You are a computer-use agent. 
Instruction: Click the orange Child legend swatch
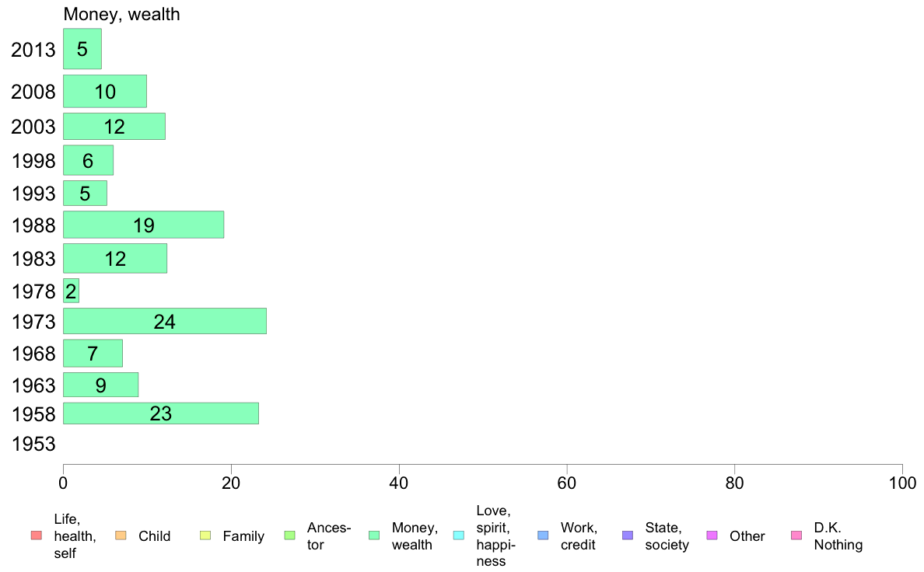(x=121, y=535)
